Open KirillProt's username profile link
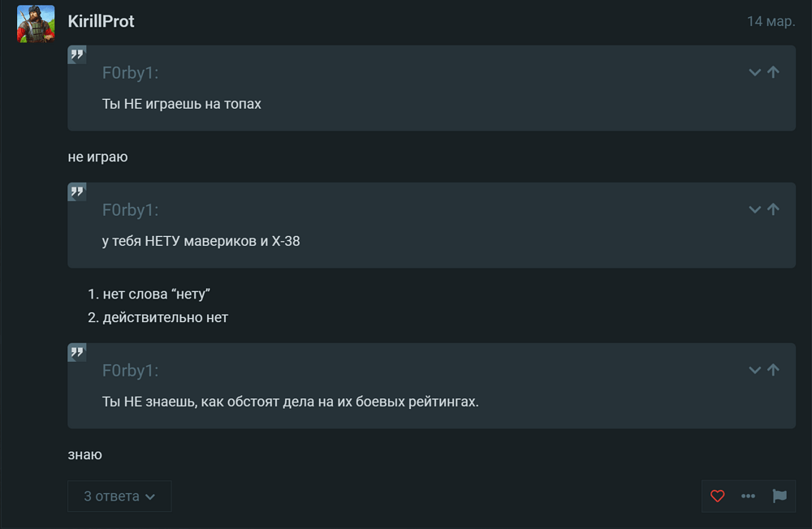 pyautogui.click(x=101, y=21)
